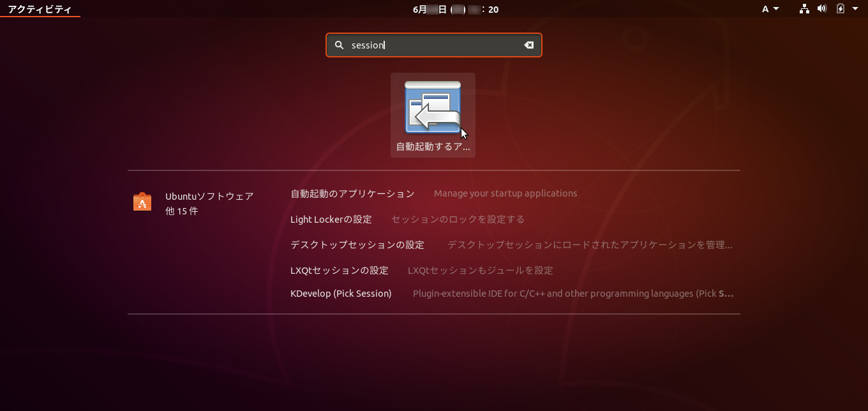The width and height of the screenshot is (868, 411).
Task: Click Manage your startup applications description
Action: [x=505, y=193]
